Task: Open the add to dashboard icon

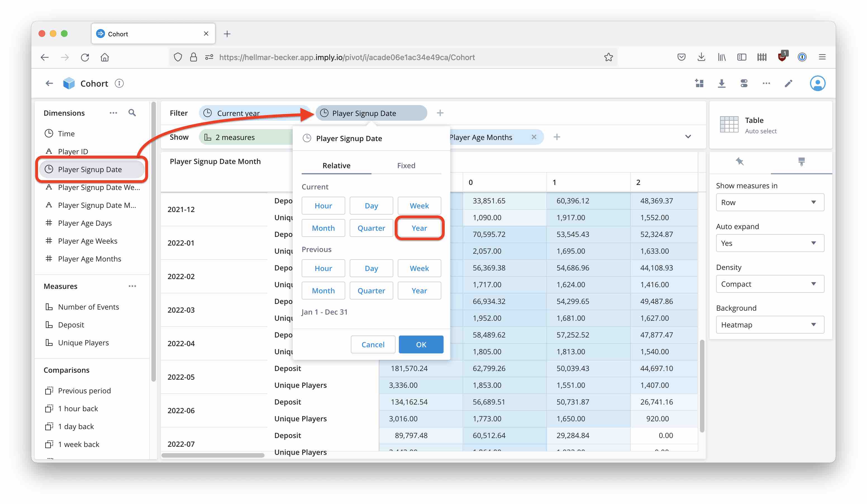Action: [x=699, y=83]
